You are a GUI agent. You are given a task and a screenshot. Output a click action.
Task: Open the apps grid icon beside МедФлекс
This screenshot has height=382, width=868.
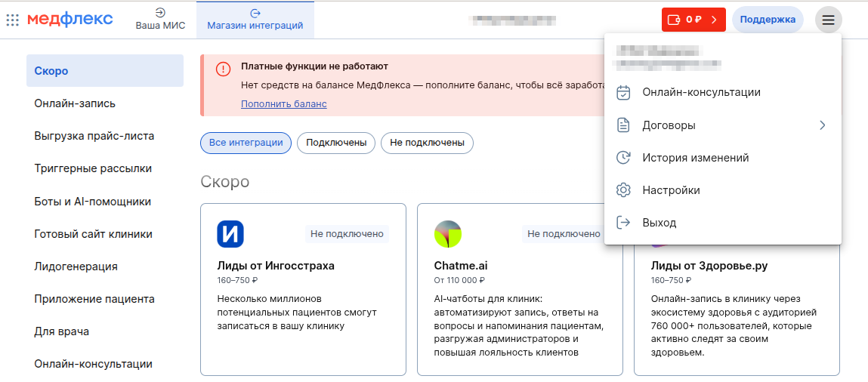click(12, 20)
